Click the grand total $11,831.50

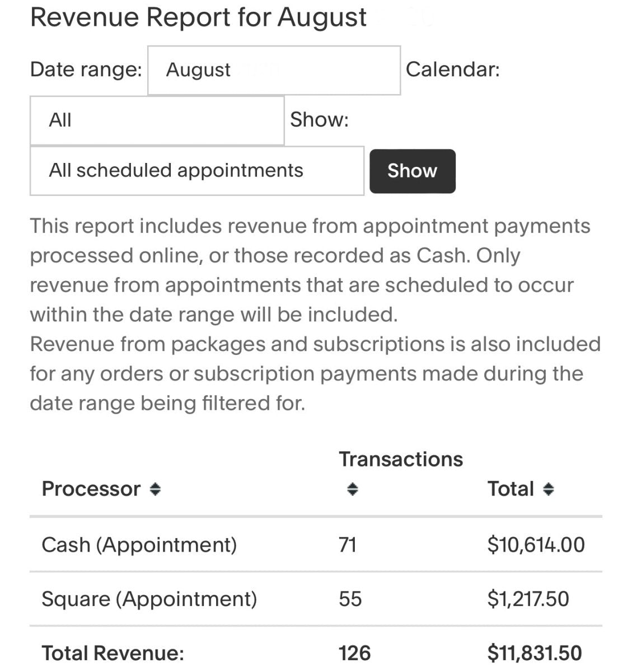coord(535,653)
